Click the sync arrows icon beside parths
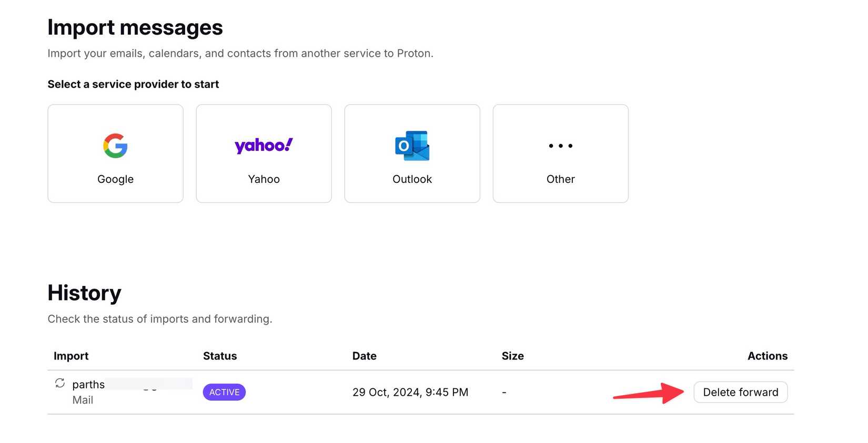This screenshot has width=868, height=443. (60, 383)
